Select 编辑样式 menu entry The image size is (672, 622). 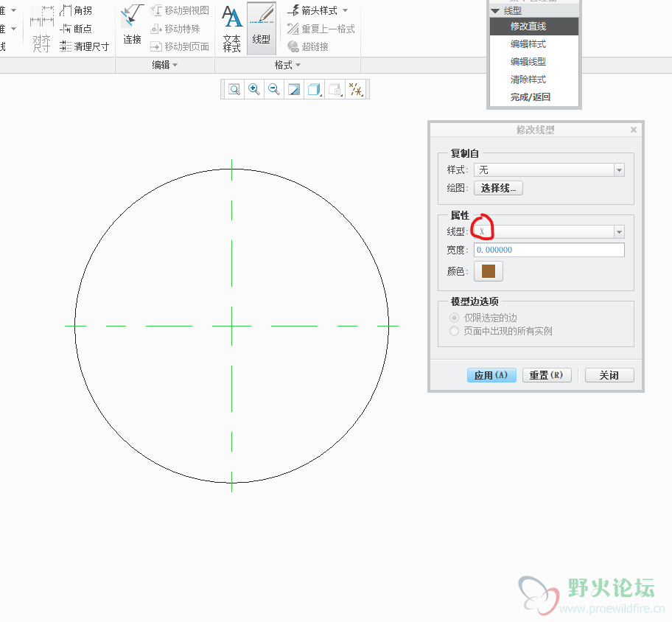coord(534,43)
